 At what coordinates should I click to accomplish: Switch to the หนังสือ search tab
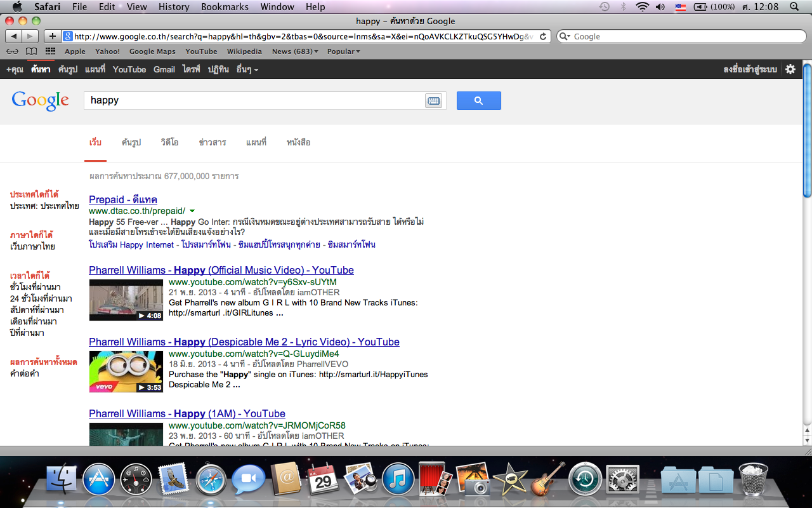(x=298, y=142)
